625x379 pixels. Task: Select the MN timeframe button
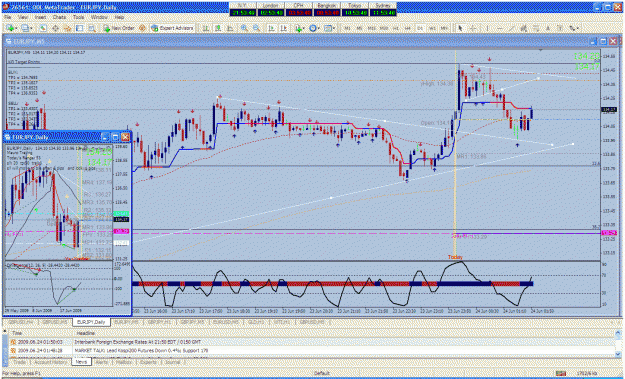(444, 28)
